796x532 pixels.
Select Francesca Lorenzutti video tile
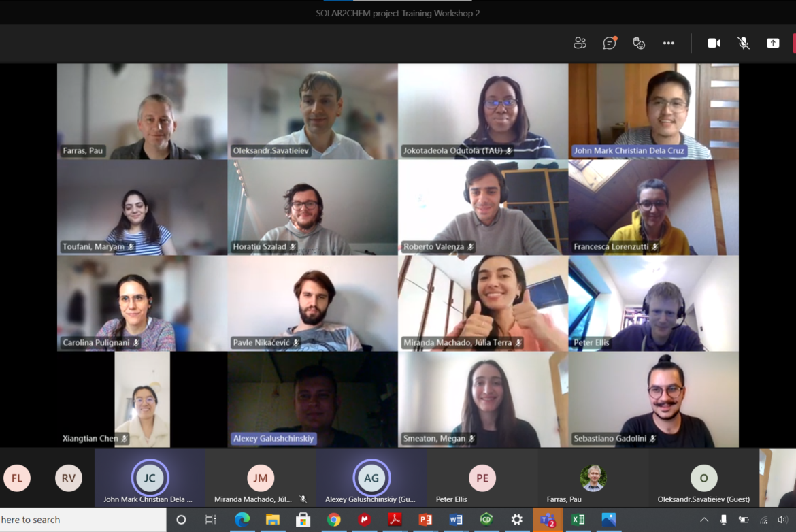pyautogui.click(x=653, y=207)
